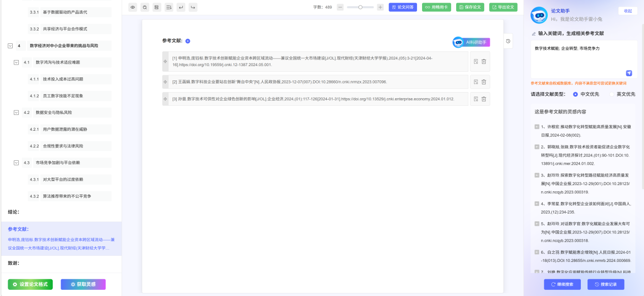The width and height of the screenshot is (644, 296).
Task: Click the outline list icon in toolbar
Action: pos(169,7)
